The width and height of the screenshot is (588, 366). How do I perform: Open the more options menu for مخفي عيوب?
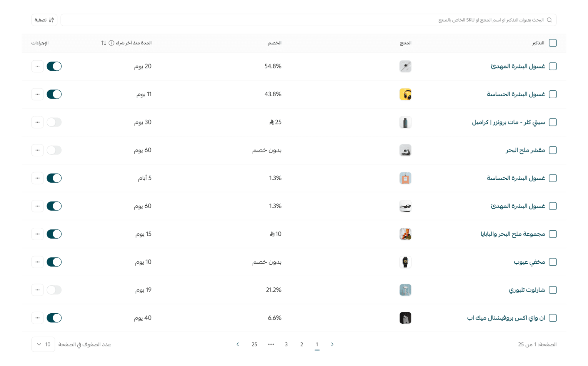click(x=37, y=262)
